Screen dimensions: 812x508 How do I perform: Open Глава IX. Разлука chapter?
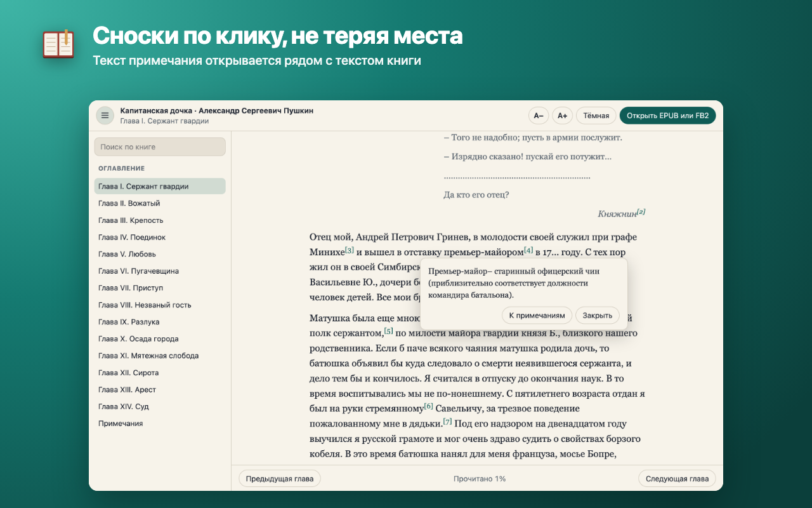160,322
